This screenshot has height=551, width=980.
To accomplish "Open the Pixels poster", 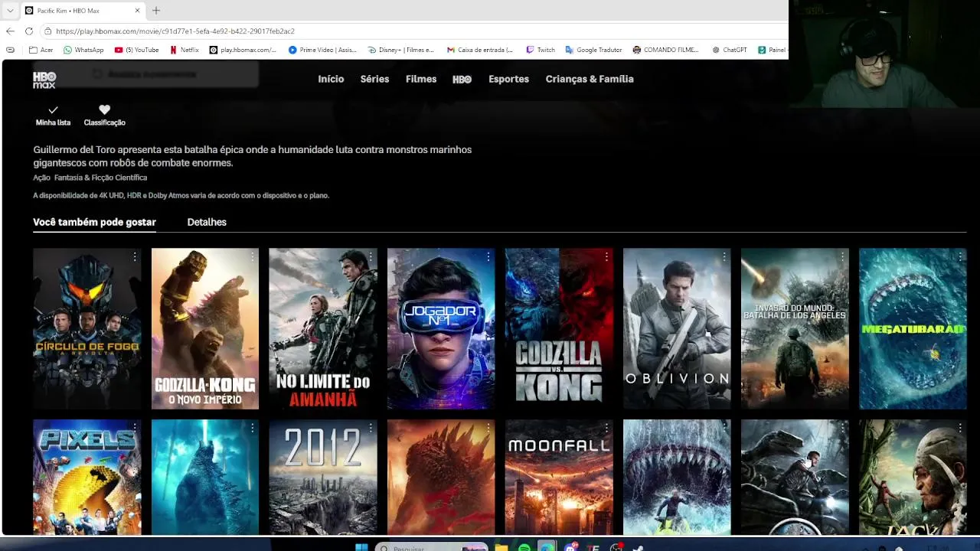I will pyautogui.click(x=87, y=477).
